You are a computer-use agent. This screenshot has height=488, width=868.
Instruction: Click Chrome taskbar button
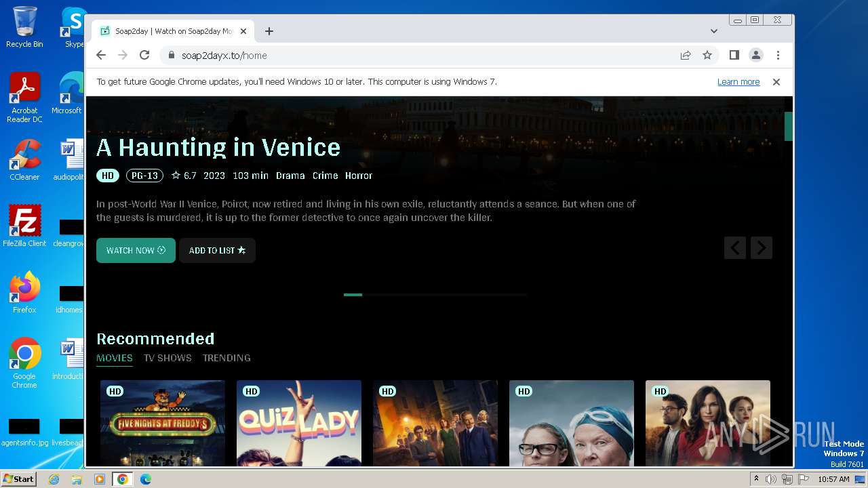[123, 479]
